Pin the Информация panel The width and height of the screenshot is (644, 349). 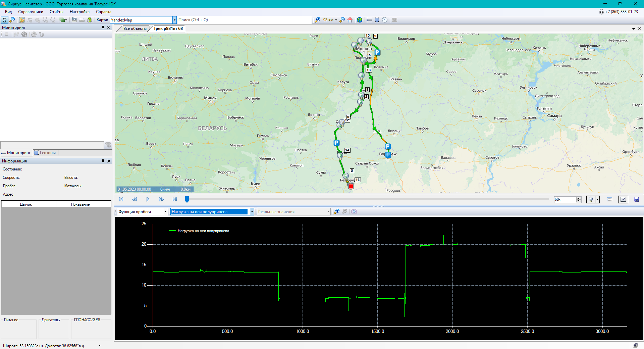103,161
